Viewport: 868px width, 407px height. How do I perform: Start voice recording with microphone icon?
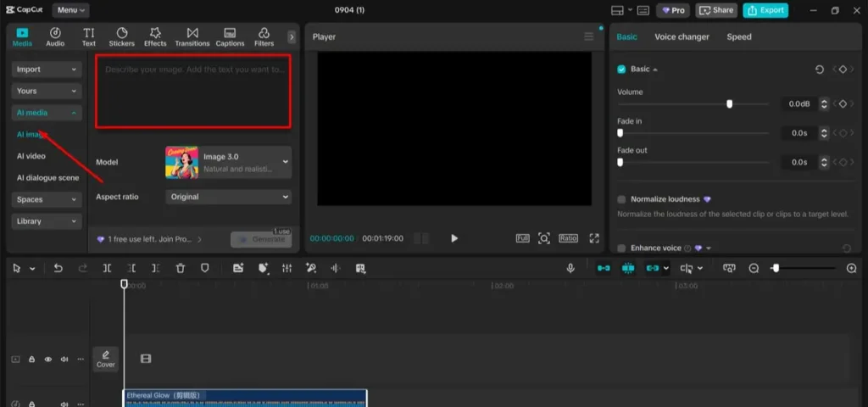pyautogui.click(x=570, y=268)
